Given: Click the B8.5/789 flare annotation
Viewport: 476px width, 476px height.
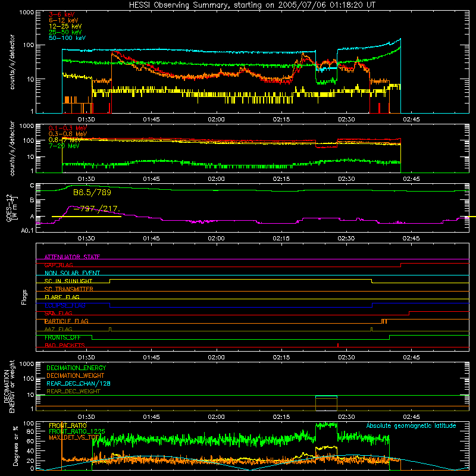Looking at the screenshot, I should 92,192.
